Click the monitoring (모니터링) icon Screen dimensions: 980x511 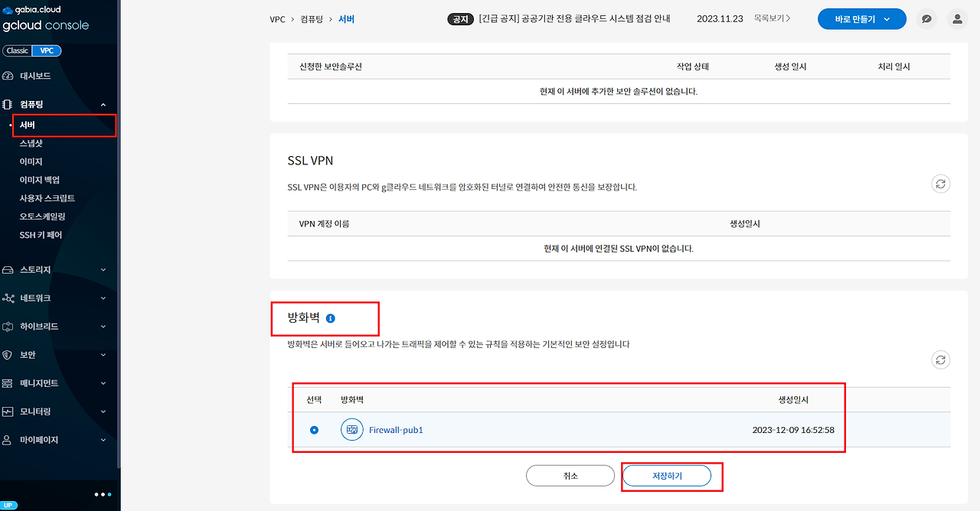tap(8, 412)
